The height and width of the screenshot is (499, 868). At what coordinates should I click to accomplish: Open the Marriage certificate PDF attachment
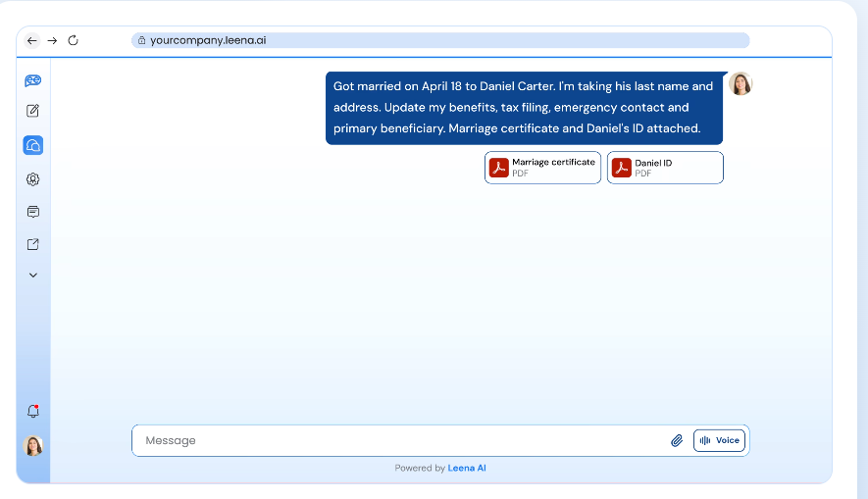click(542, 168)
